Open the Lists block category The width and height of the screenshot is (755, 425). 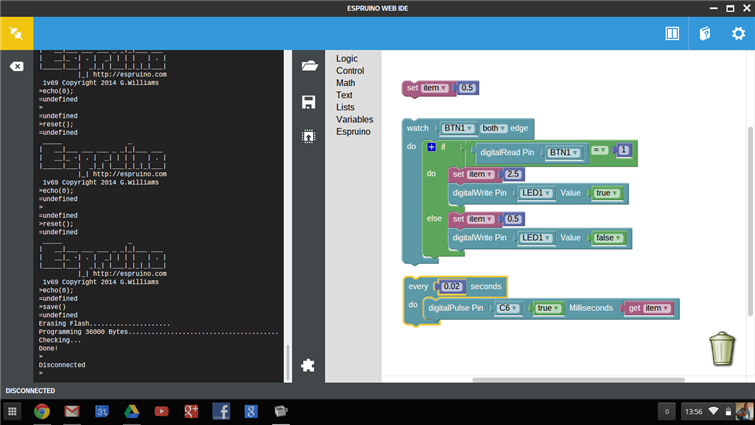click(345, 107)
